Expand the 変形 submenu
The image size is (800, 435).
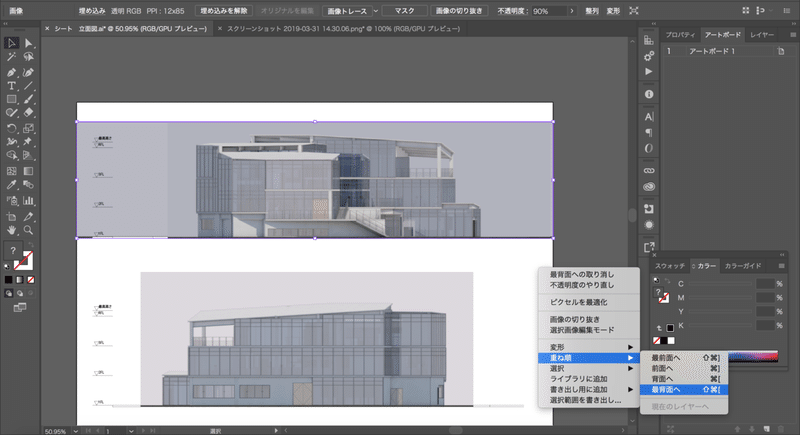pyautogui.click(x=589, y=347)
